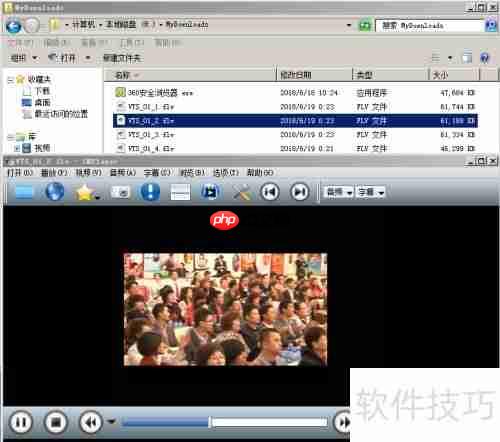The image size is (500, 442).
Task: Pause the playing video
Action: [x=21, y=422]
